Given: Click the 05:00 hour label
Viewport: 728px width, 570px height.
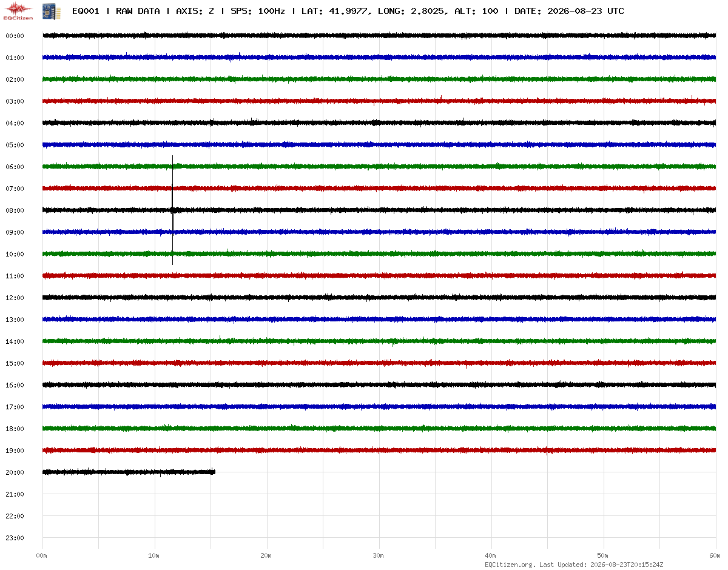Looking at the screenshot, I should coord(15,145).
